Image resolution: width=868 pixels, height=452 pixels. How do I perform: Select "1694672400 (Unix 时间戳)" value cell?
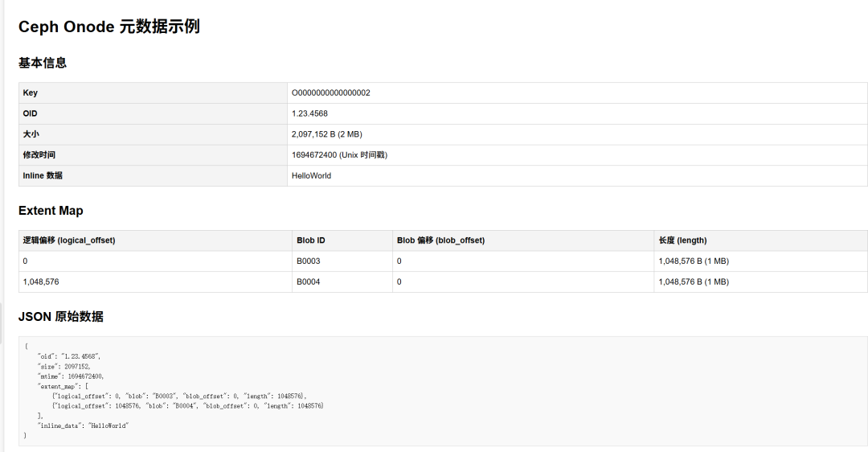pos(577,155)
